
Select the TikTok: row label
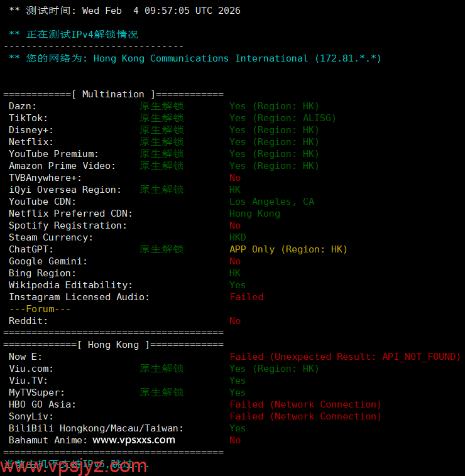[x=28, y=118]
